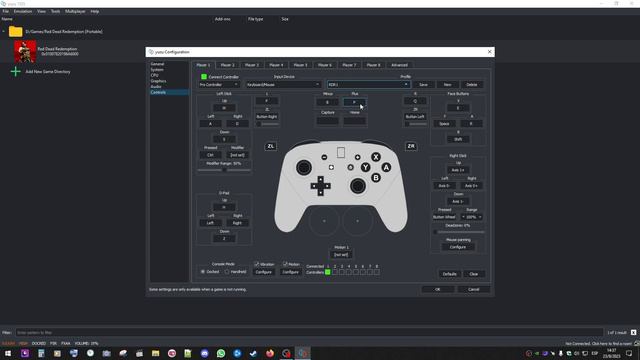Toggle the Connect Controller checkbox

click(x=204, y=77)
